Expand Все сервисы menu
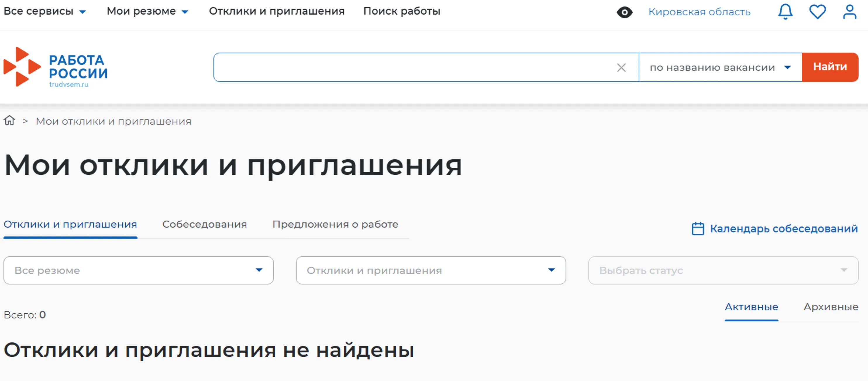The height and width of the screenshot is (381, 868). (x=45, y=11)
